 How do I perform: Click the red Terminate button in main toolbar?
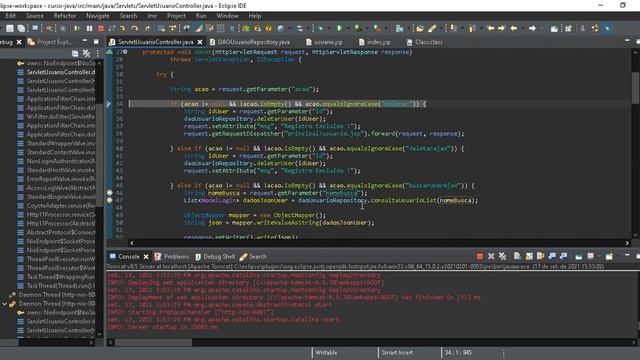point(101,28)
